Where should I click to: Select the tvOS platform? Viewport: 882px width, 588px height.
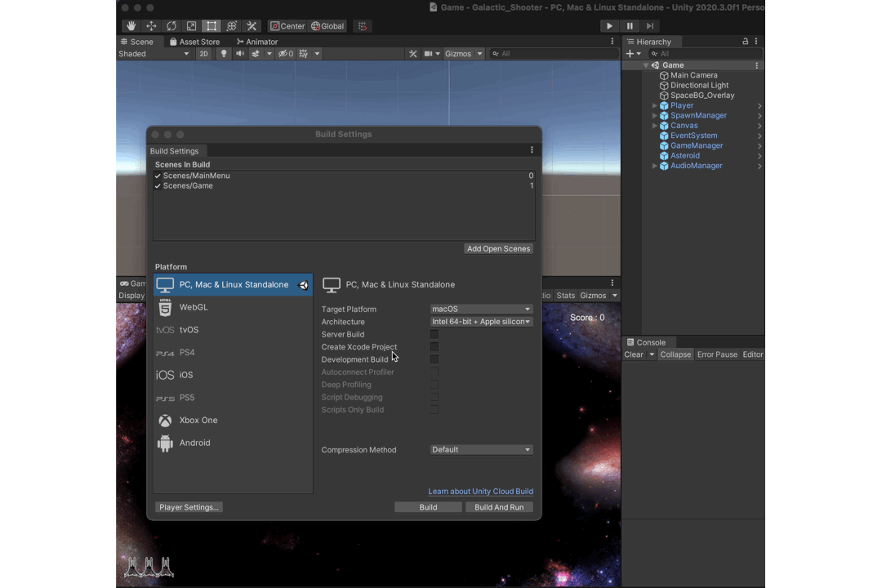click(x=233, y=330)
